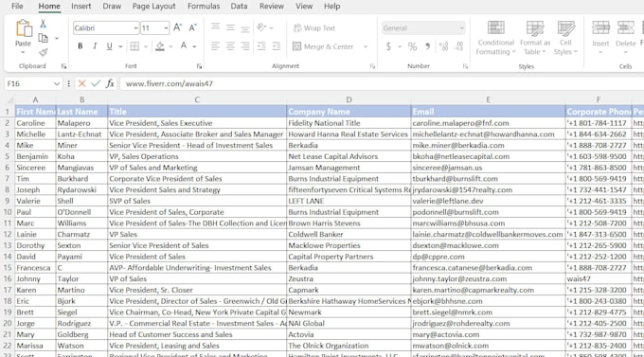Click the Orientation text angle icon

coord(261,27)
